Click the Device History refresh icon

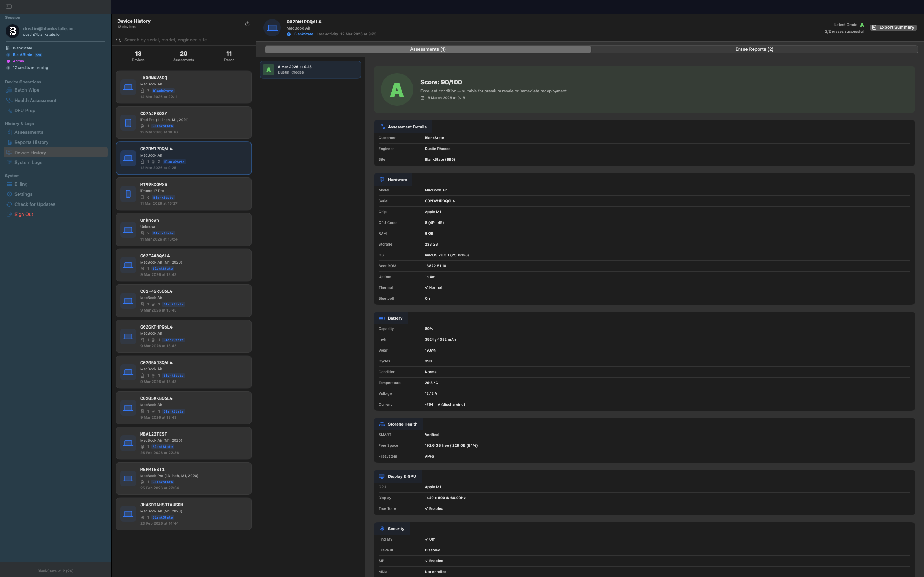click(247, 24)
